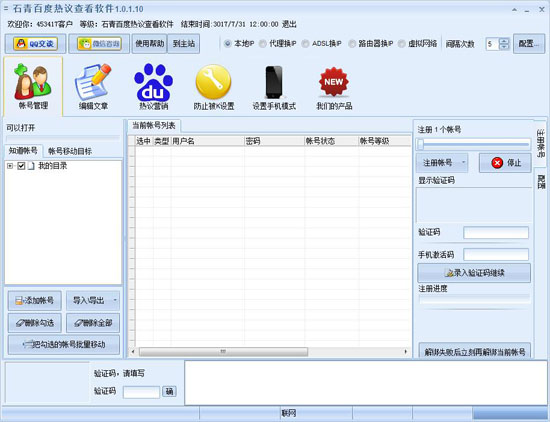Open the 帐号管理 account management icon
550x422 pixels.
point(33,86)
